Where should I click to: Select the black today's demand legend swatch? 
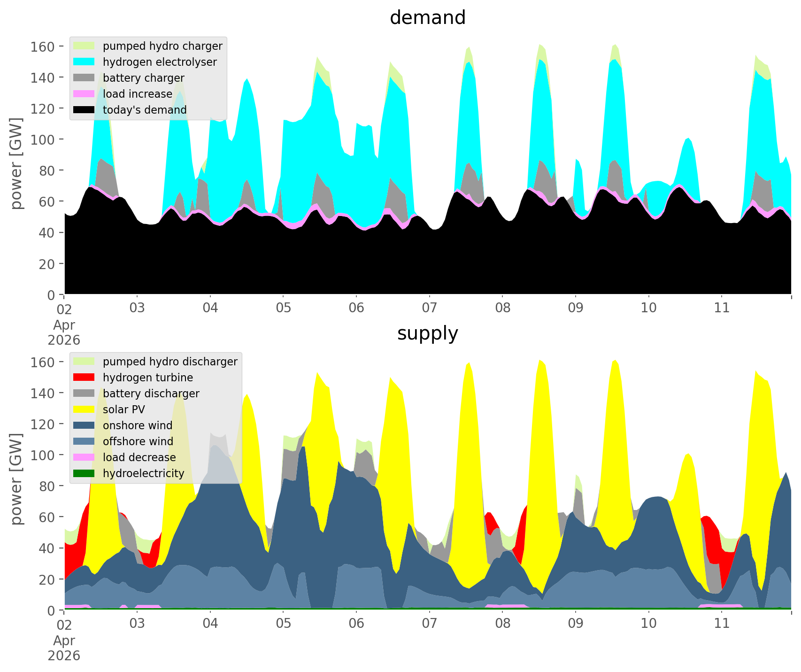pos(84,110)
